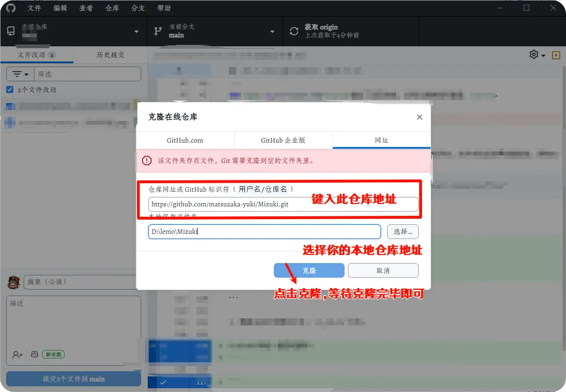Open the diff settings gear dropdown
Viewport: 566px width, 392px height.
click(x=537, y=55)
